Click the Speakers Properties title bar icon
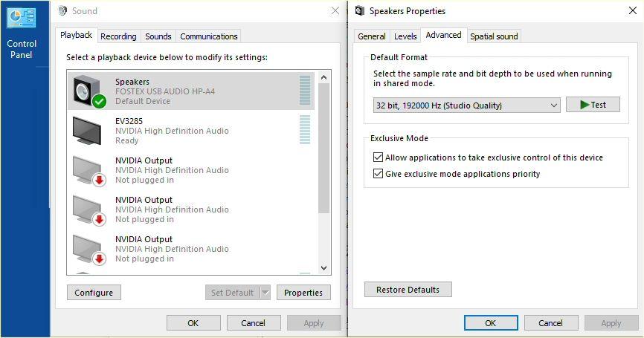644x338 pixels. (x=359, y=10)
